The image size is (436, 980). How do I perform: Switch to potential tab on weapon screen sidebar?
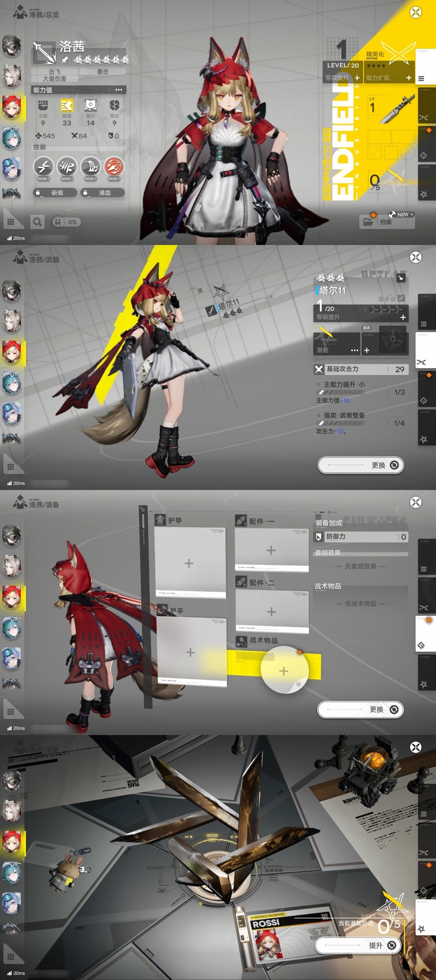[423, 439]
